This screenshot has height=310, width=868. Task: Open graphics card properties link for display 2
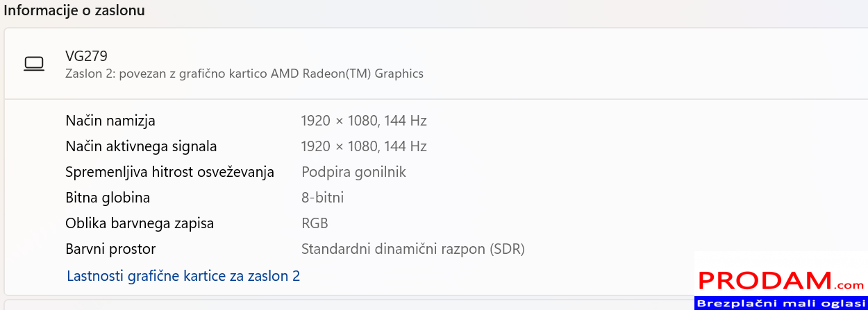(183, 276)
